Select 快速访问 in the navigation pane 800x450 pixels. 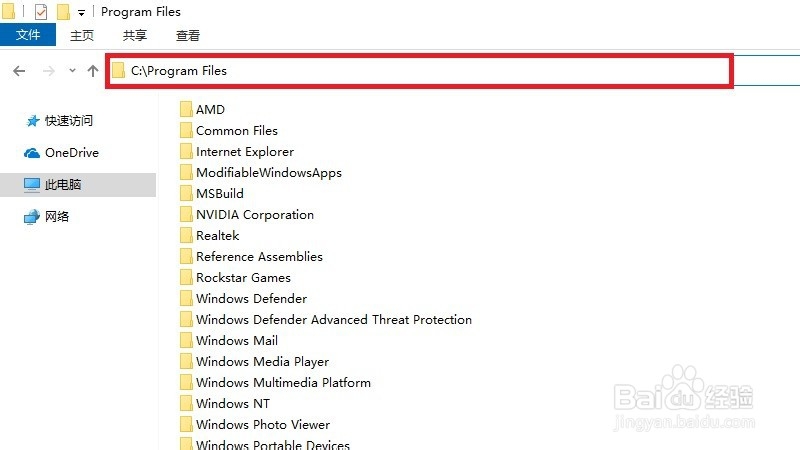[69, 120]
